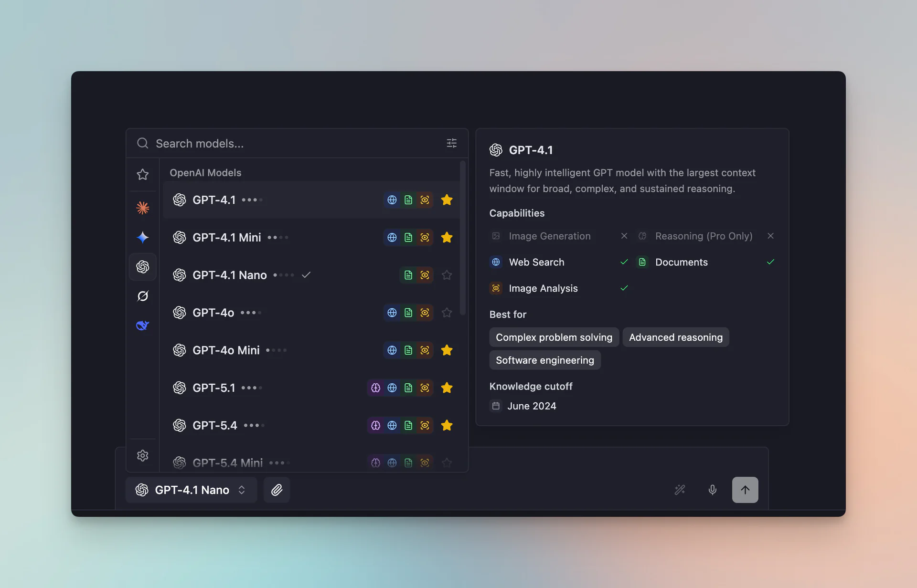The height and width of the screenshot is (588, 917).
Task: Click the model list scrollbar
Action: click(x=462, y=239)
